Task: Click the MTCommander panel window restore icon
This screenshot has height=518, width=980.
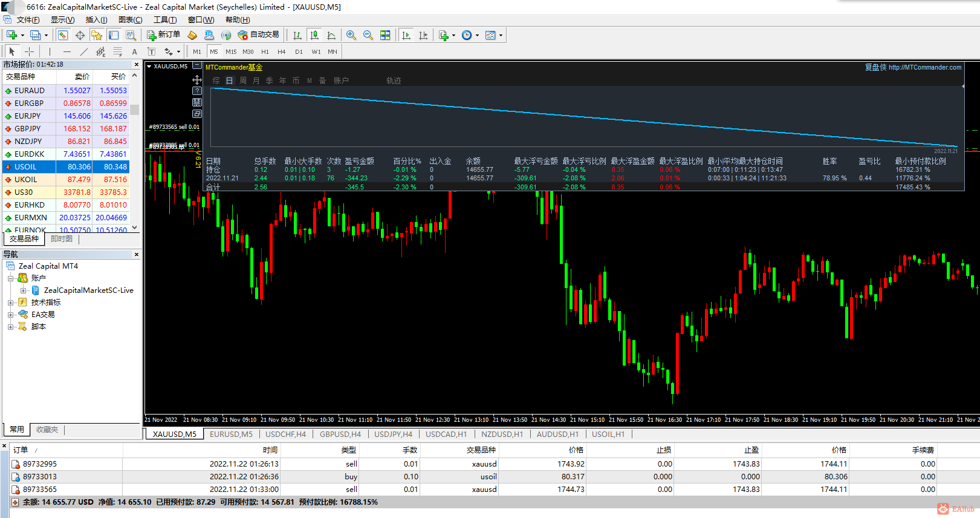Action: click(197, 114)
